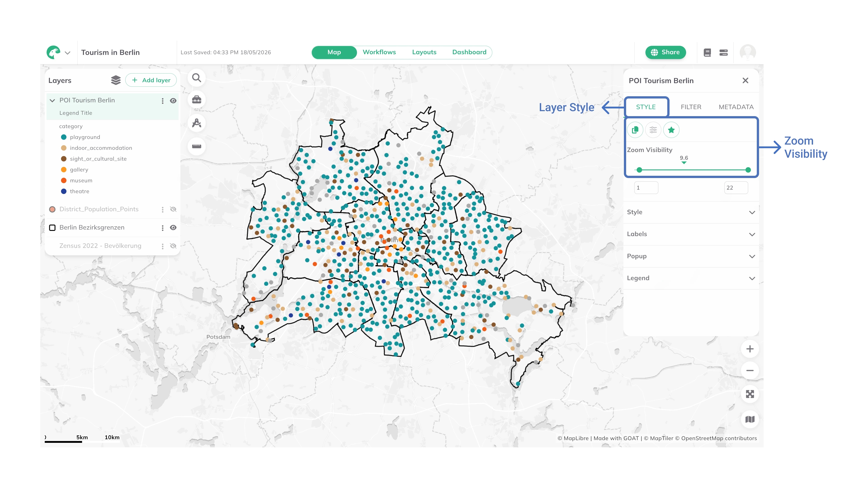Screen dimensions: 868x488
Task: Open POI Tourism Berlin layer options menu
Action: click(163, 101)
